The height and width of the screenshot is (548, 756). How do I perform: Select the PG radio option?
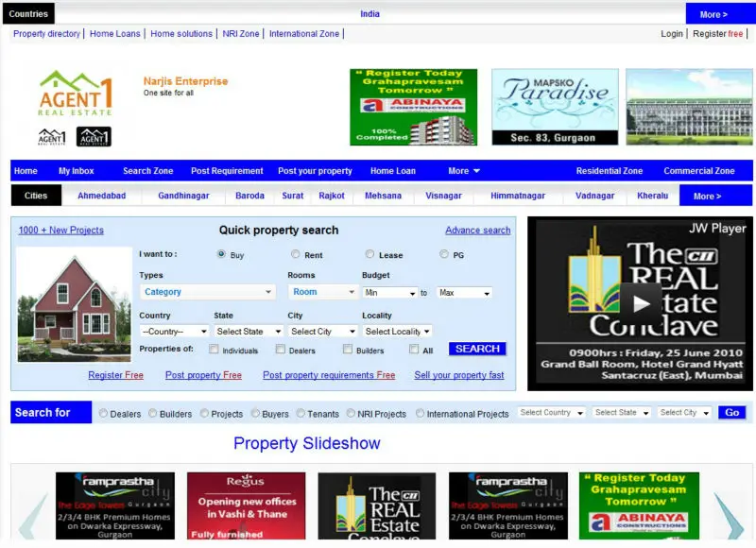[444, 254]
